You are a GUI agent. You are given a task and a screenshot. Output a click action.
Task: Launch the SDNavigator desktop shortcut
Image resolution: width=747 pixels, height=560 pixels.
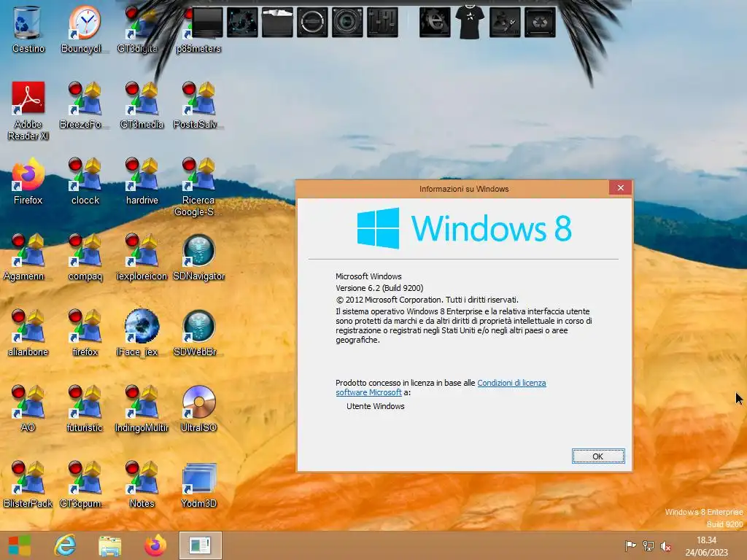click(198, 257)
